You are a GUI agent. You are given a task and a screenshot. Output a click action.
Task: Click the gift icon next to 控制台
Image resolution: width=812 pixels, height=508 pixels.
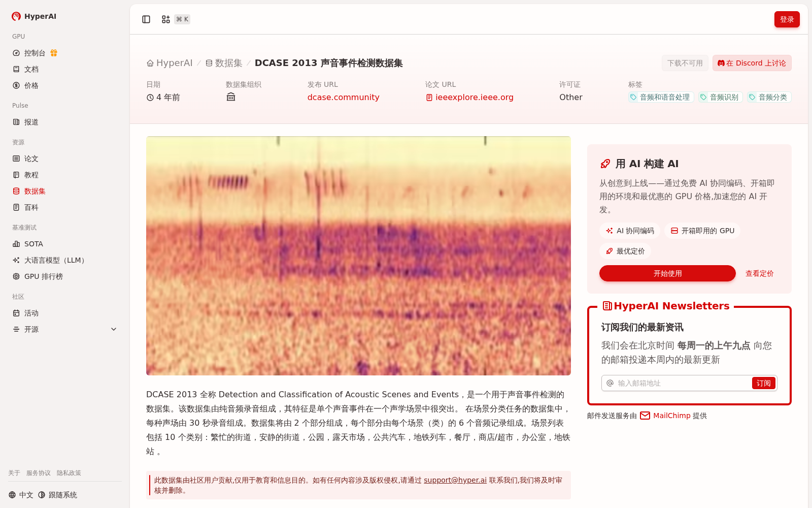coord(54,53)
